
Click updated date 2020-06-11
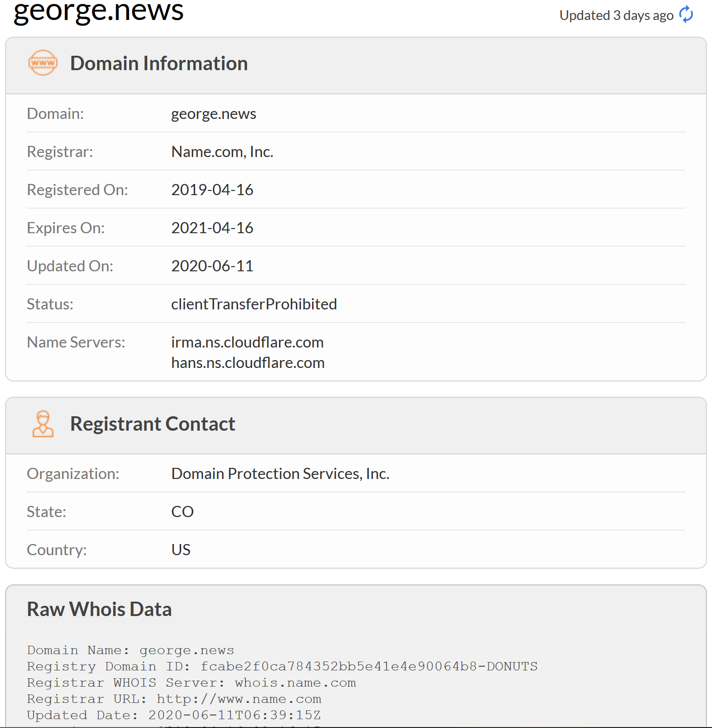point(212,266)
